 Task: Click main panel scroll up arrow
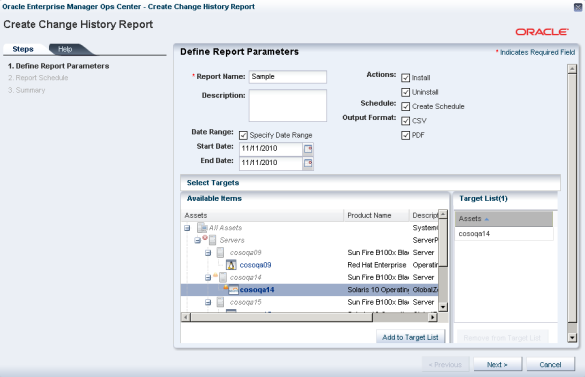(572, 69)
